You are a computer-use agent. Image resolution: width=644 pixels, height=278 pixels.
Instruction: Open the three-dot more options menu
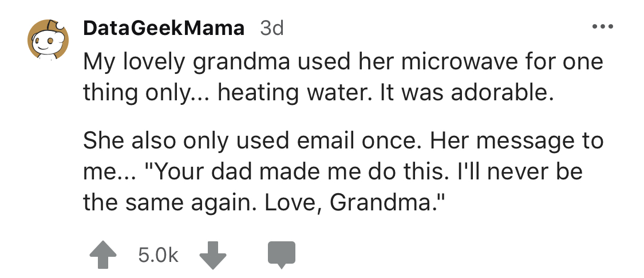pos(603,27)
